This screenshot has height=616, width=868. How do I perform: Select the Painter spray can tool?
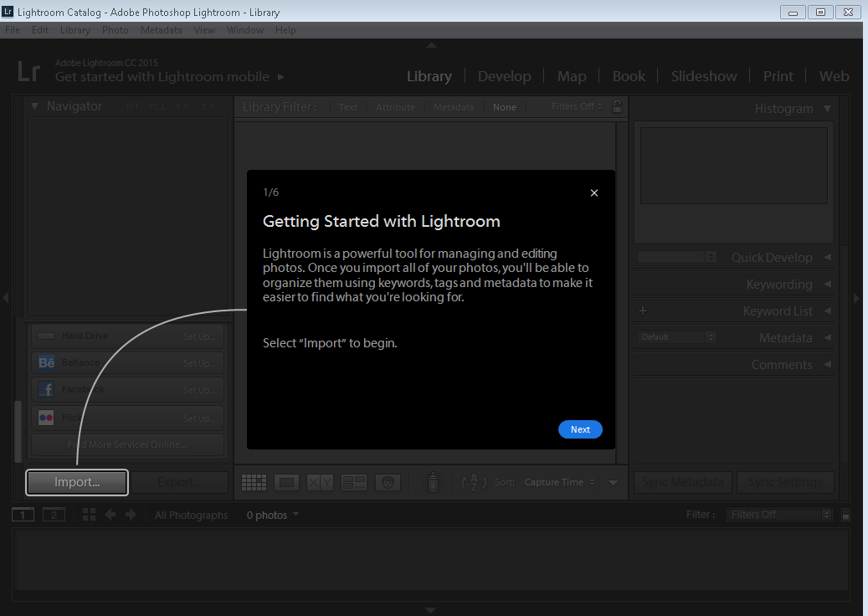[x=433, y=482]
